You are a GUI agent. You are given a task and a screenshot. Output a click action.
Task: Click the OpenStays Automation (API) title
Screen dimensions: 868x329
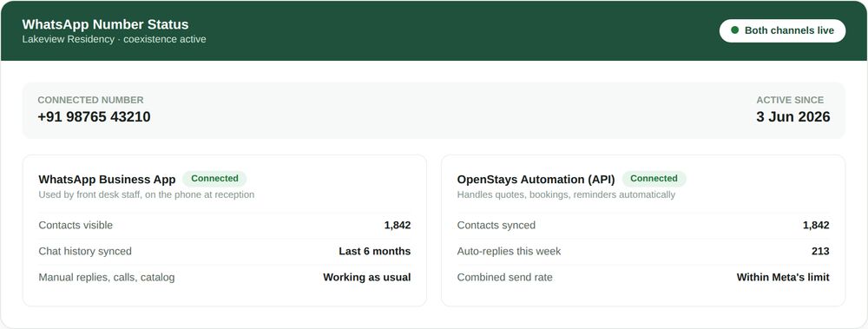pos(536,180)
